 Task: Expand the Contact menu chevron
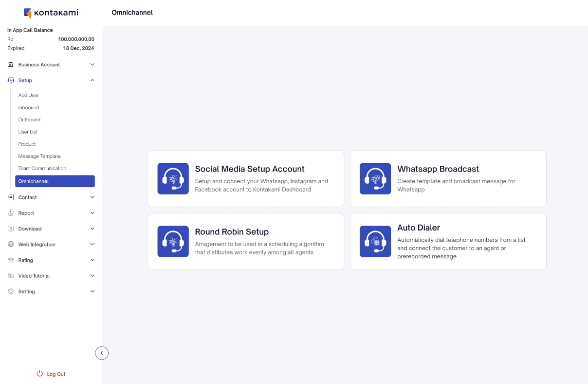(x=92, y=197)
